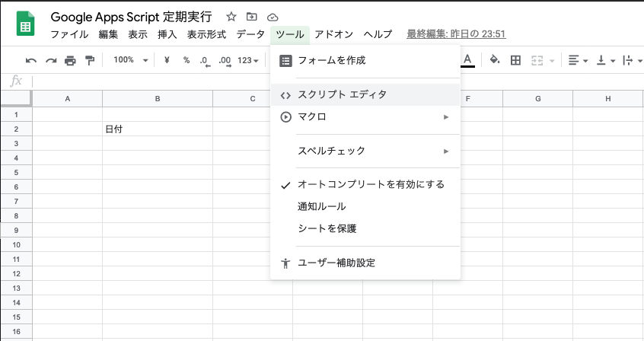
Task: Format as currency with yen icon
Action: click(x=167, y=60)
